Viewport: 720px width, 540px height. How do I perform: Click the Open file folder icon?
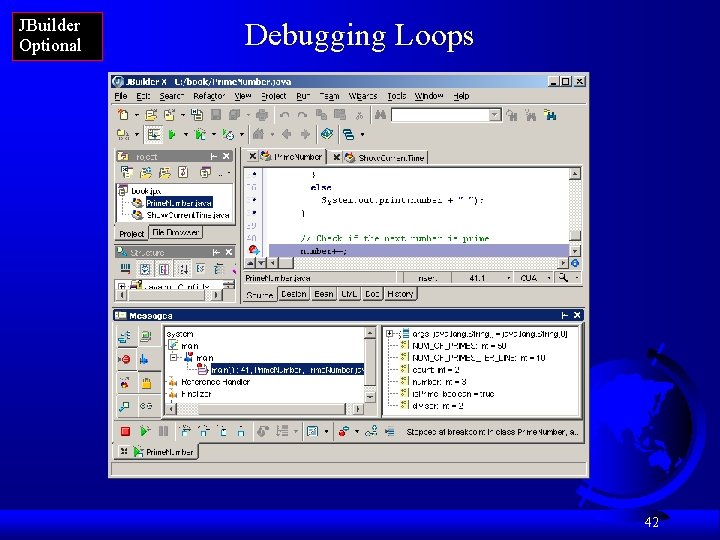point(151,114)
